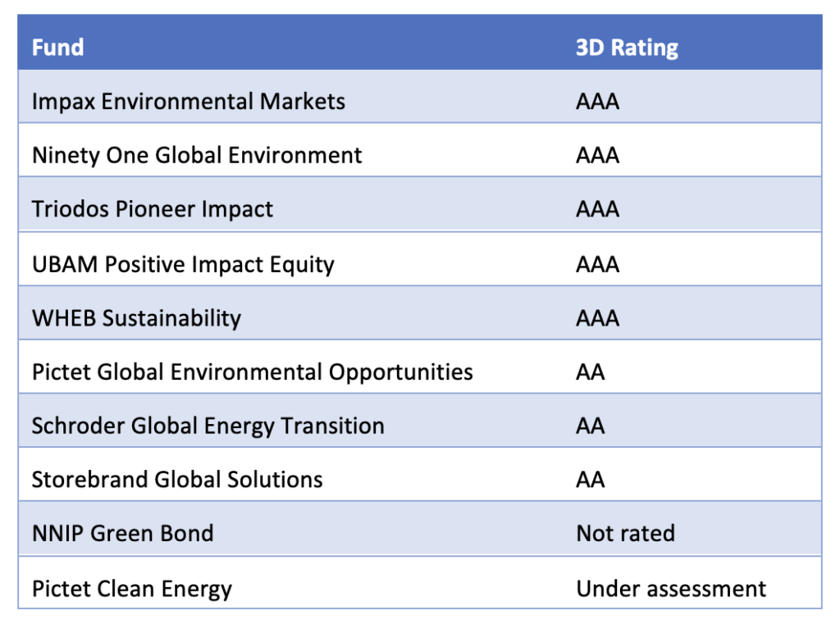Click the AAA rating for Triodos Pioneer Impact
Viewport: 840px width, 629px height.
(x=597, y=209)
